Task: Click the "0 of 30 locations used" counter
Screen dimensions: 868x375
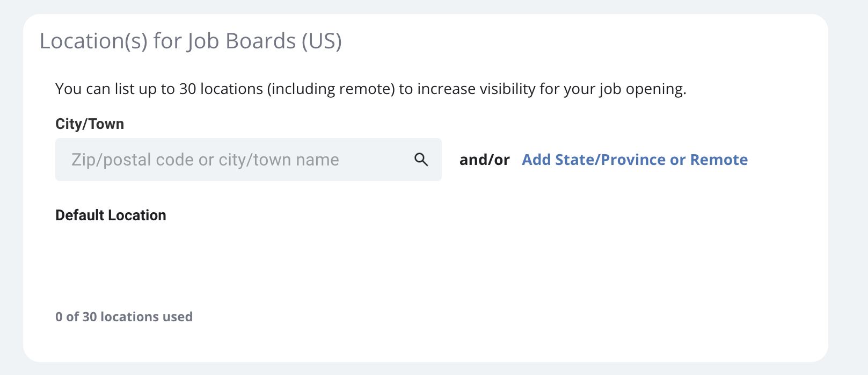Action: tap(124, 317)
